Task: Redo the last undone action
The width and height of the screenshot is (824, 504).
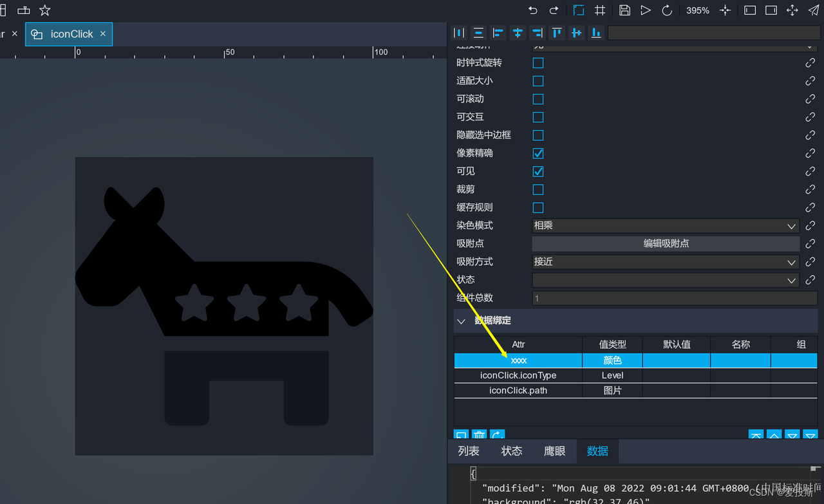Action: pyautogui.click(x=554, y=10)
